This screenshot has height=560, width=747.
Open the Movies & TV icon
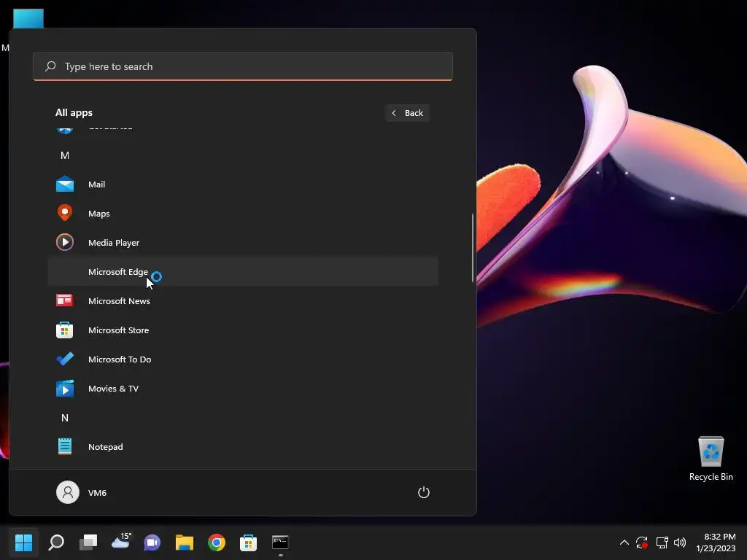tap(65, 389)
